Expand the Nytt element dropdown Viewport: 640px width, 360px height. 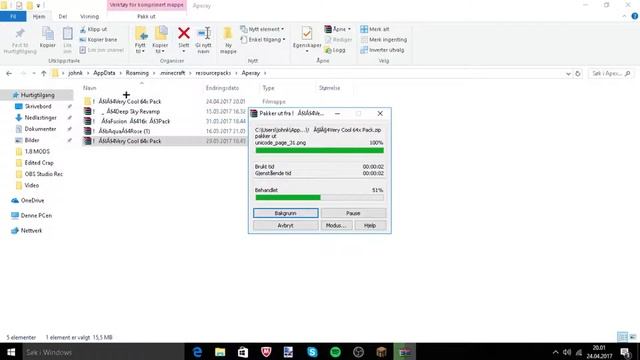pos(282,29)
